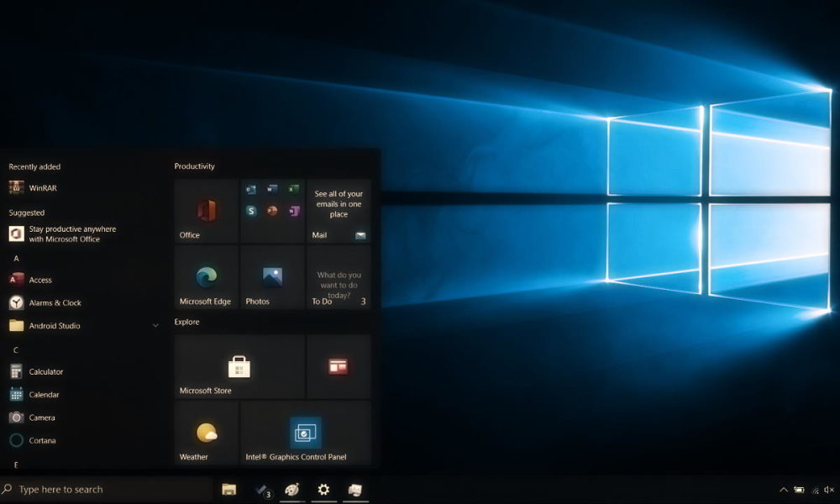Open the Microsoft Store tile

point(239,367)
